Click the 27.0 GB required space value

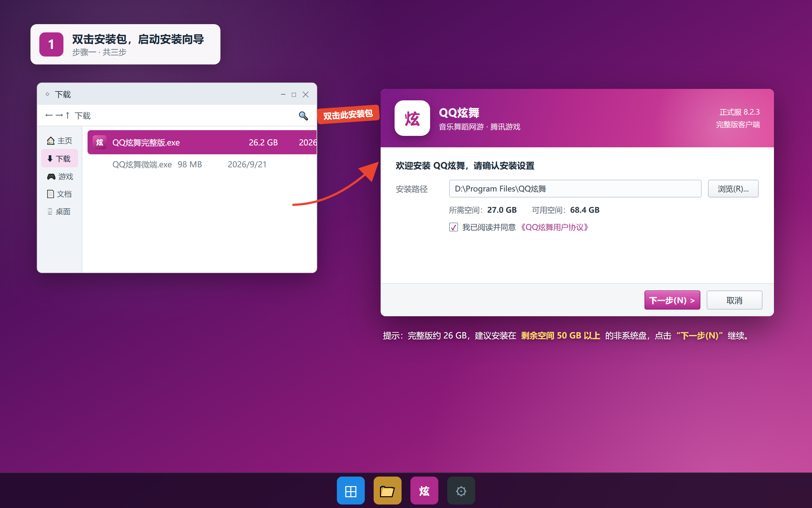tap(501, 210)
